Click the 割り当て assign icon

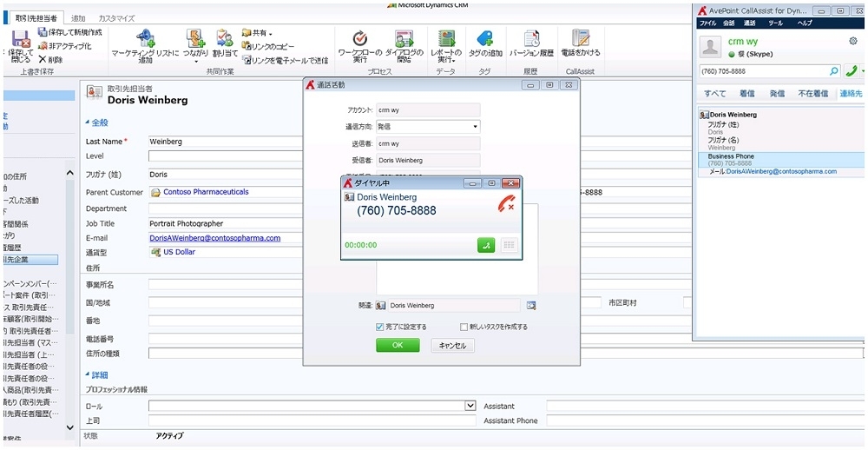pyautogui.click(x=225, y=38)
